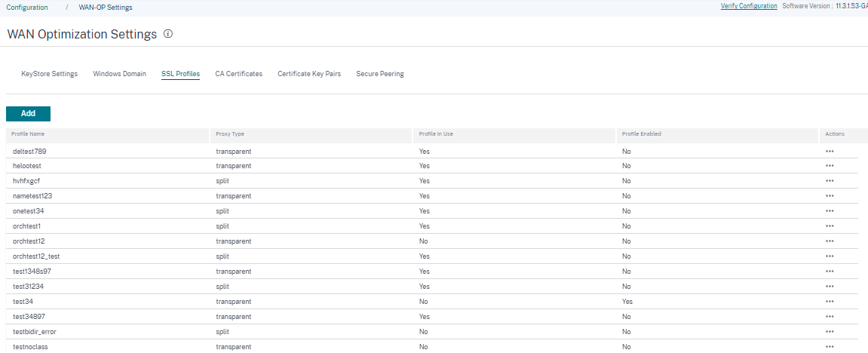
Task: Click 'transparent' proxy type for deltest789
Action: pos(234,151)
